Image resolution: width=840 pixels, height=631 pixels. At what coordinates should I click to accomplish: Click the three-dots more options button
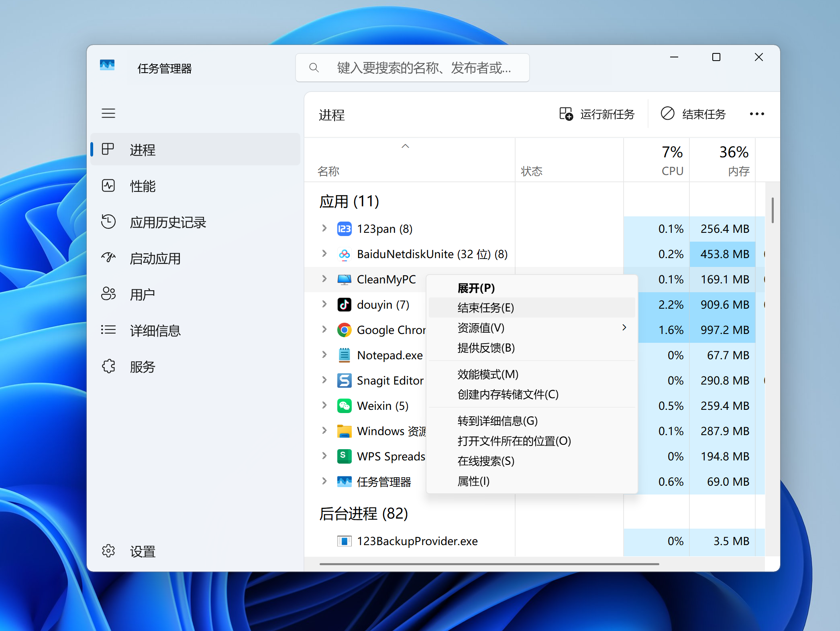[x=756, y=114]
